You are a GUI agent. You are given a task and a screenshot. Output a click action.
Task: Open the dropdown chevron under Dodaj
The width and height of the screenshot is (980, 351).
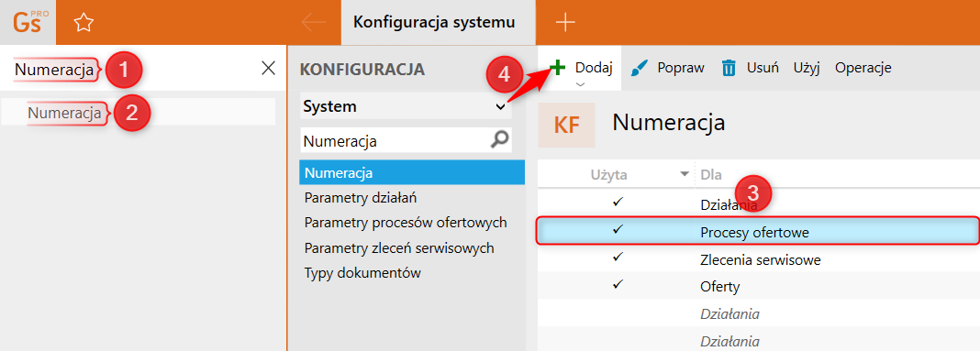(580, 83)
